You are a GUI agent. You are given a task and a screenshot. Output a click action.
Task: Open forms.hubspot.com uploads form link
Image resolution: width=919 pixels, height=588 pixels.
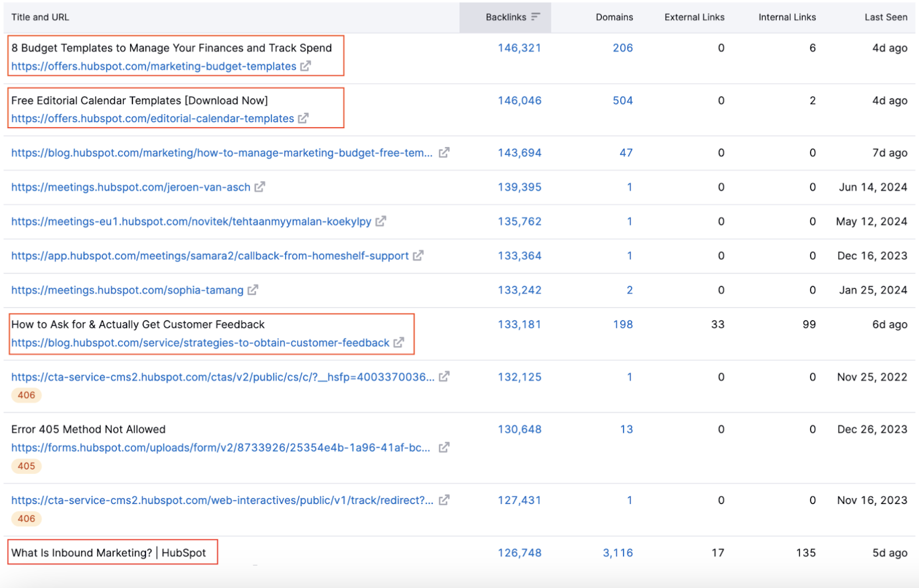(221, 448)
